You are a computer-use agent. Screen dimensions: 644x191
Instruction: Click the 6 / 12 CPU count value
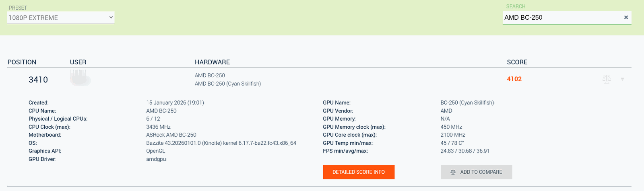153,119
